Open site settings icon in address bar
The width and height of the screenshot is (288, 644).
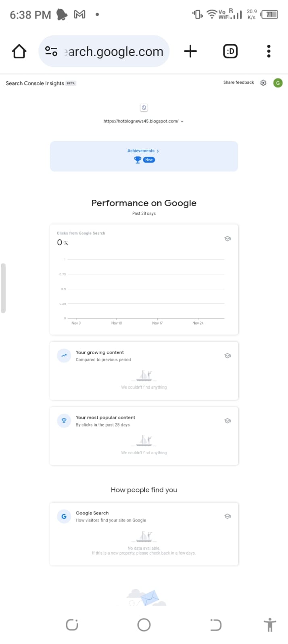click(51, 51)
